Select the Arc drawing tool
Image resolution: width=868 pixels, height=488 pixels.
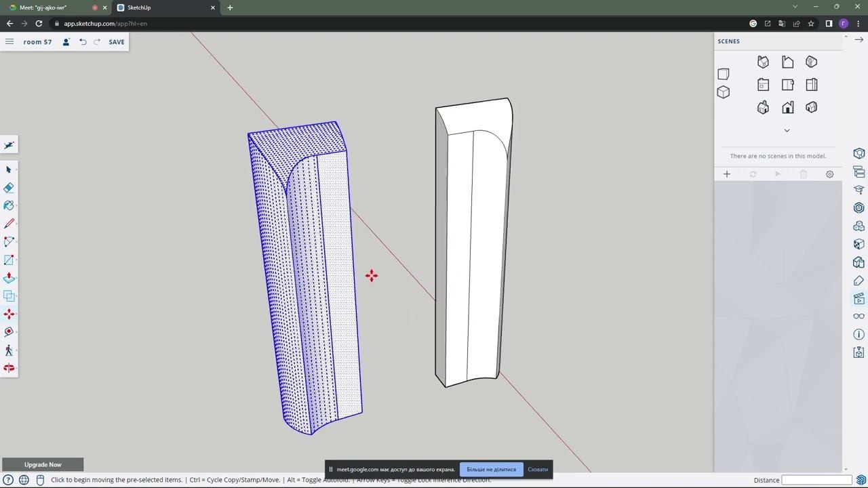tap(9, 242)
